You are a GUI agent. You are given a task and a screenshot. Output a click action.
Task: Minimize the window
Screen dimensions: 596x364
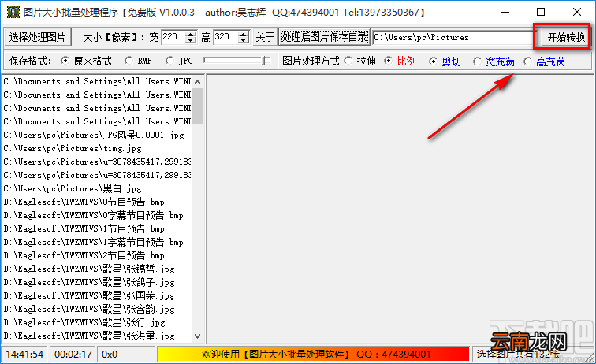tap(505, 12)
